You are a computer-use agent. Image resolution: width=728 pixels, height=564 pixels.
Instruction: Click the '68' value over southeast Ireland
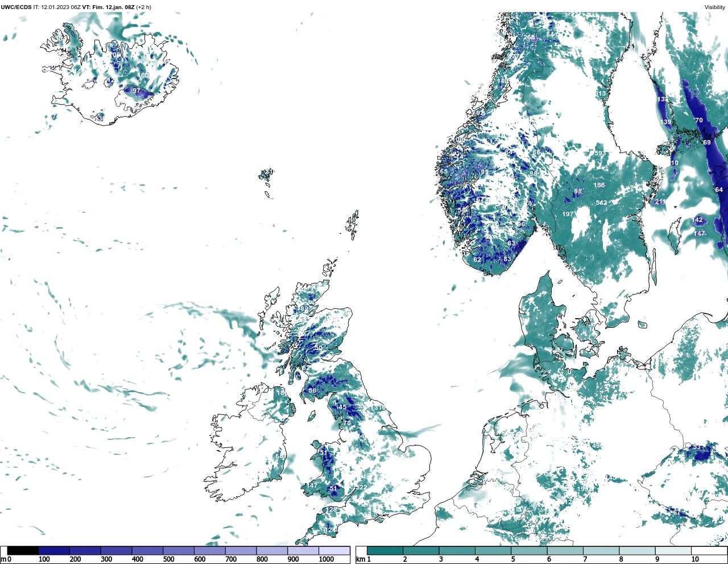[279, 456]
